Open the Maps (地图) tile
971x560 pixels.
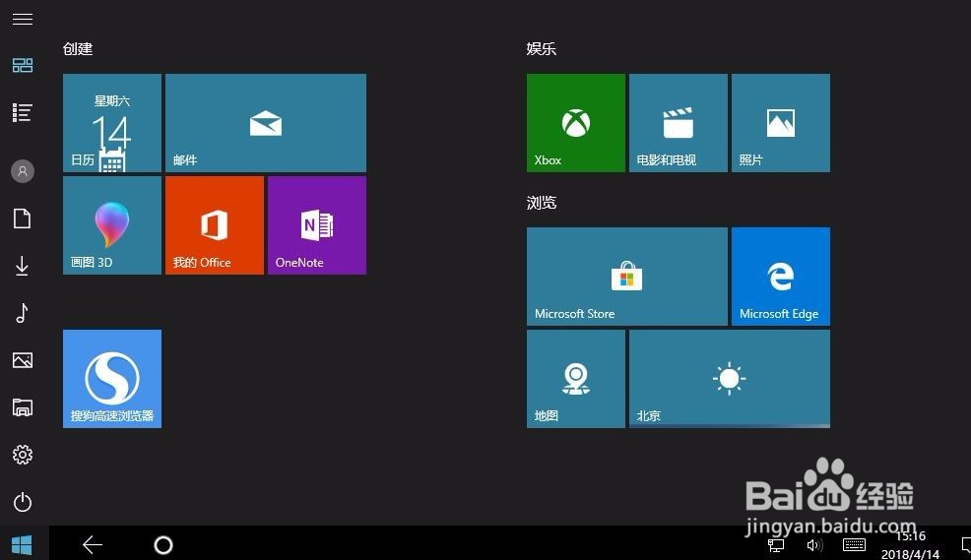coord(576,379)
